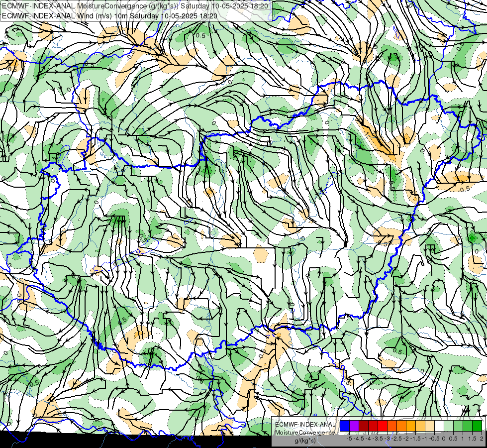Click the legend tick label -1

425,439
